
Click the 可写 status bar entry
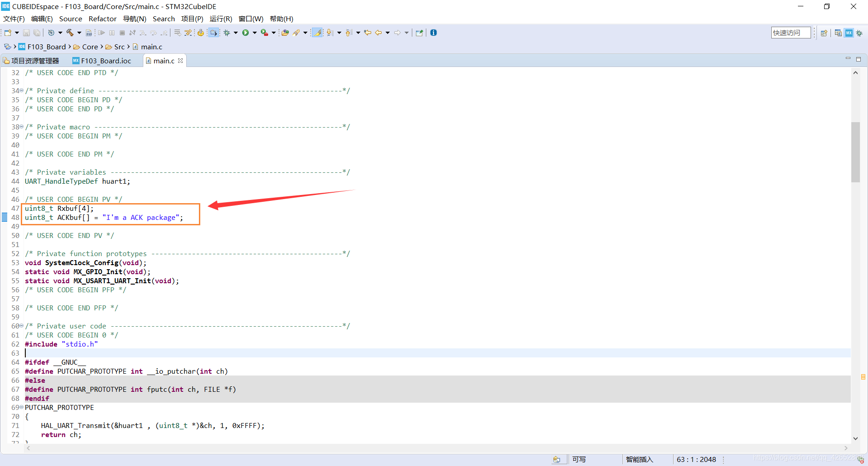click(579, 459)
